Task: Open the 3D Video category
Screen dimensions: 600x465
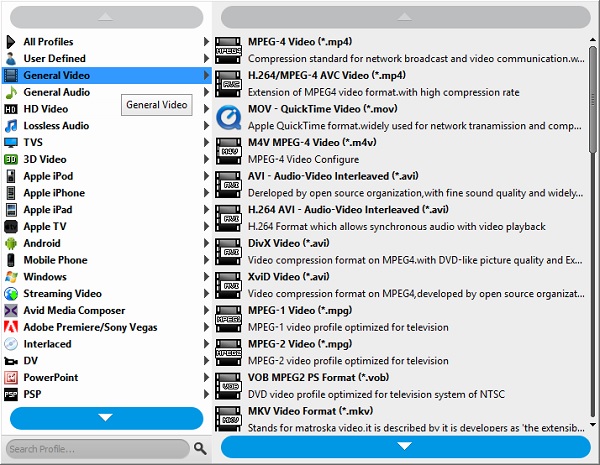Action: tap(107, 159)
